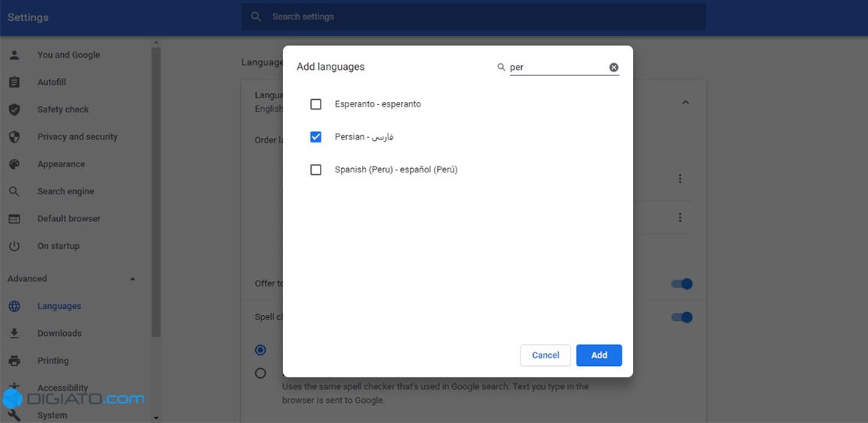Collapse the Advanced settings section

(x=133, y=279)
